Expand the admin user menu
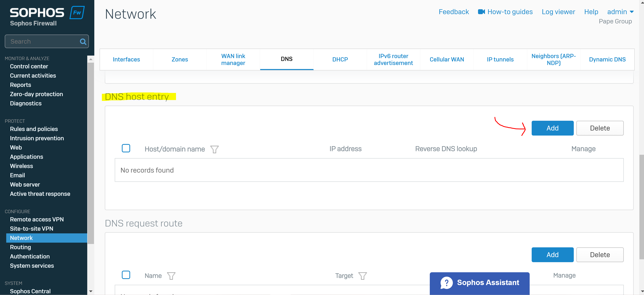 pos(620,12)
